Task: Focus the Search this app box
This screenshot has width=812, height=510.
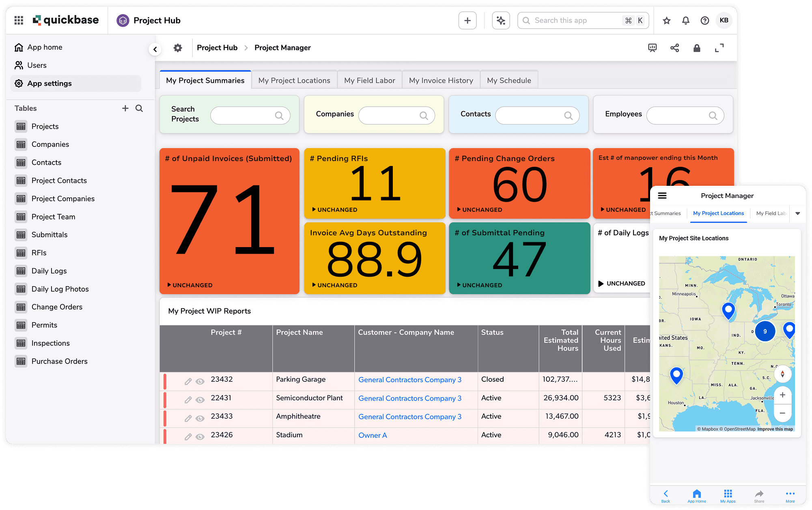Action: pos(583,20)
